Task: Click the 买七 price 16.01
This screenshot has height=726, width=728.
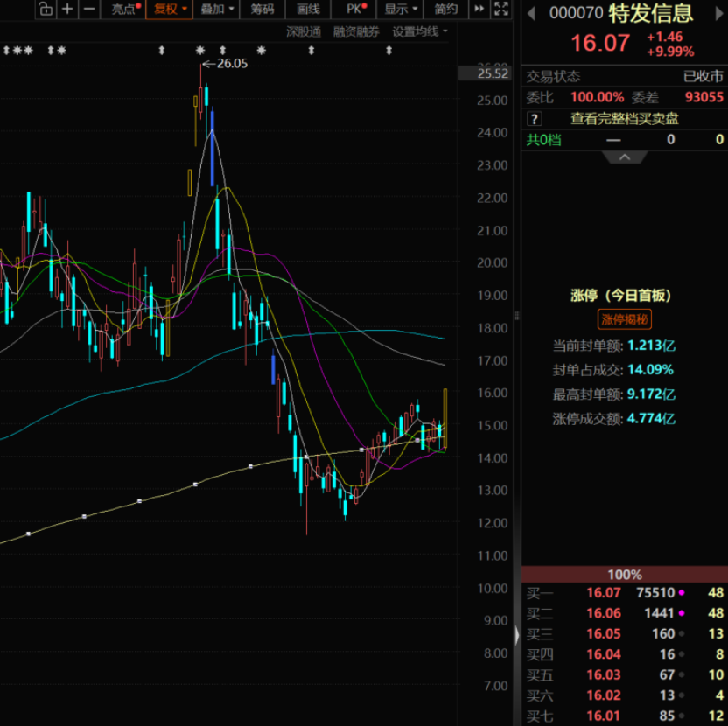Action: coord(604,716)
